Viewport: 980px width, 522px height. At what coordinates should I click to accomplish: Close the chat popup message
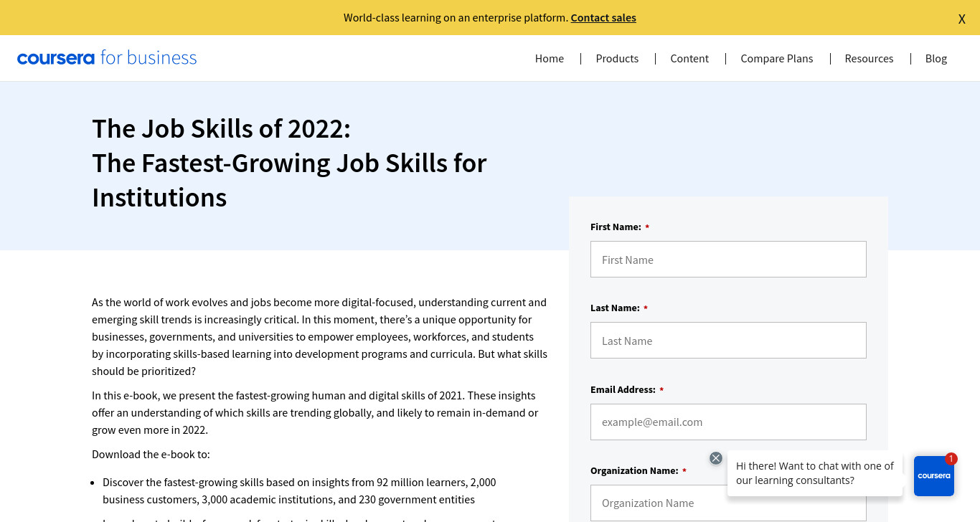[x=715, y=458]
